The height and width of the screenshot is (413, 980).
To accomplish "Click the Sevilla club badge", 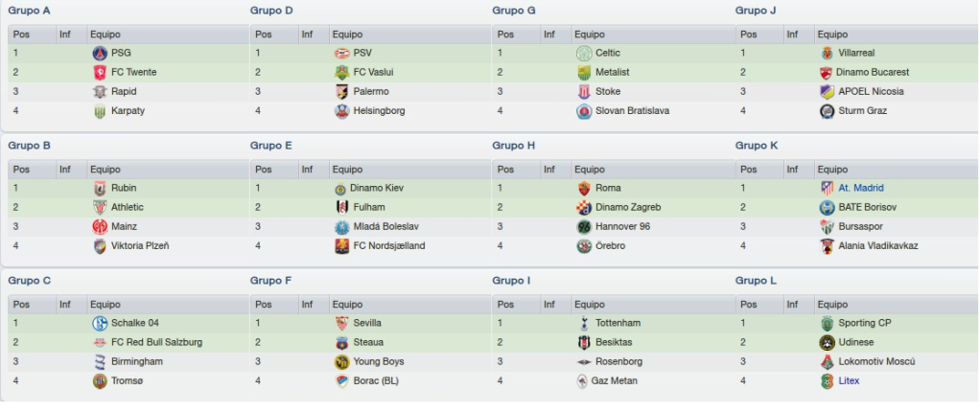I will coord(342,323).
